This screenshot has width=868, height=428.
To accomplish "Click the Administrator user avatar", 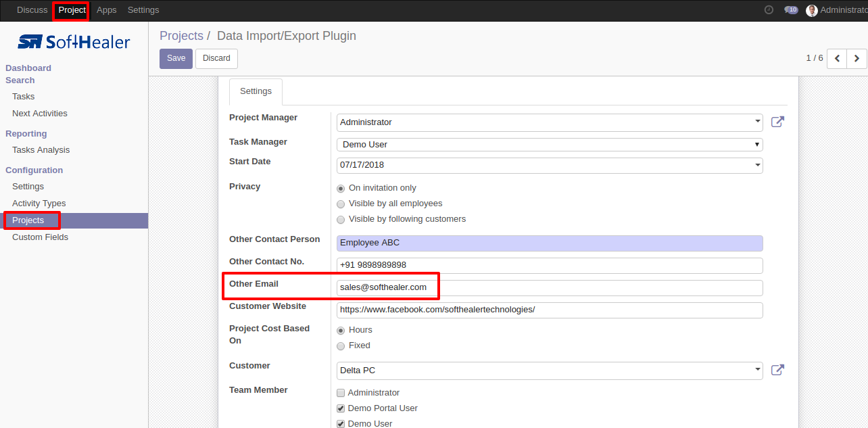I will click(x=812, y=10).
